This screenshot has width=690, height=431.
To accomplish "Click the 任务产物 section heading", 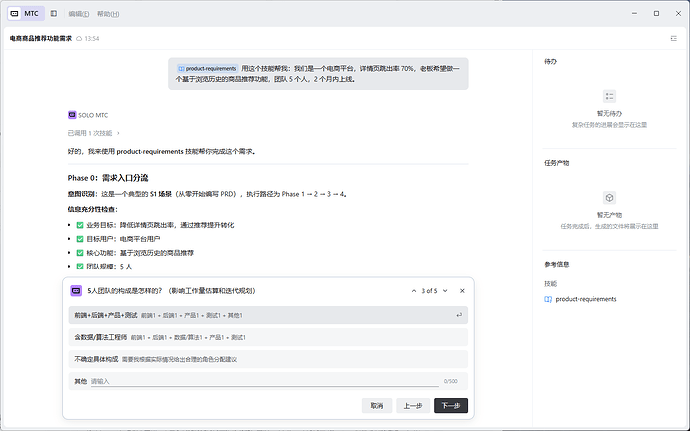I will pyautogui.click(x=557, y=163).
